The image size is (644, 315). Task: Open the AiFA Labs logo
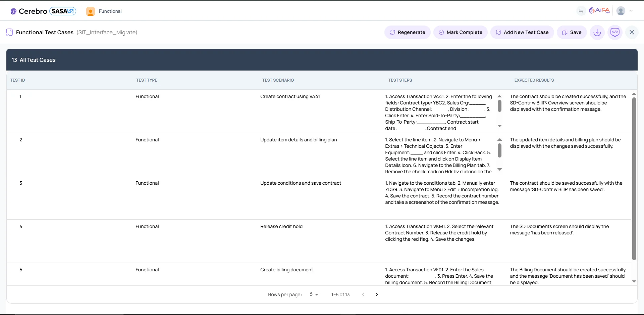click(x=599, y=10)
